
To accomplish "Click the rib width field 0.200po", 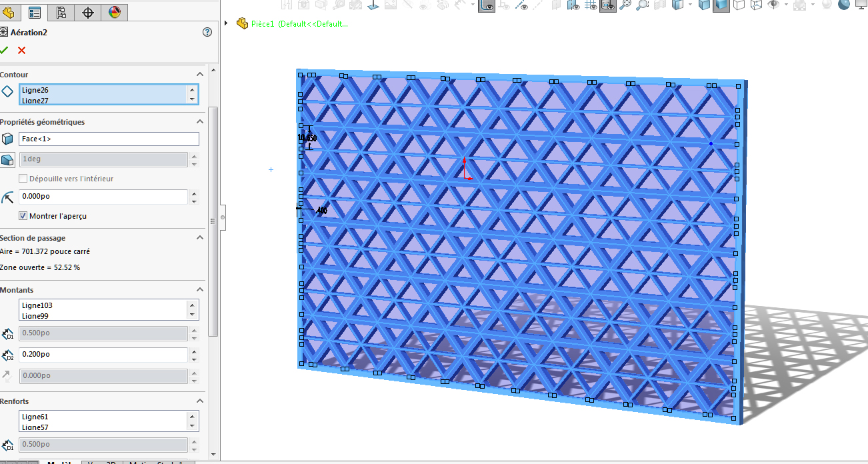I will coord(103,355).
